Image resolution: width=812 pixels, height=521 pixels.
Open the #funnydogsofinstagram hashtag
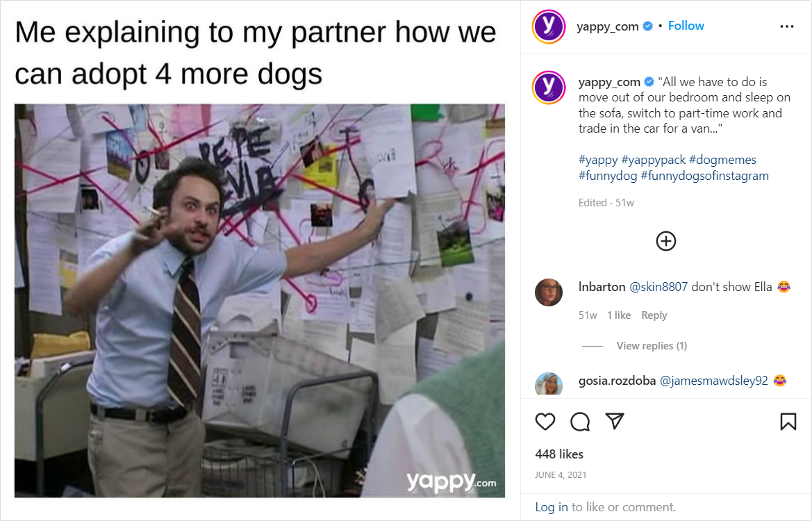click(704, 176)
